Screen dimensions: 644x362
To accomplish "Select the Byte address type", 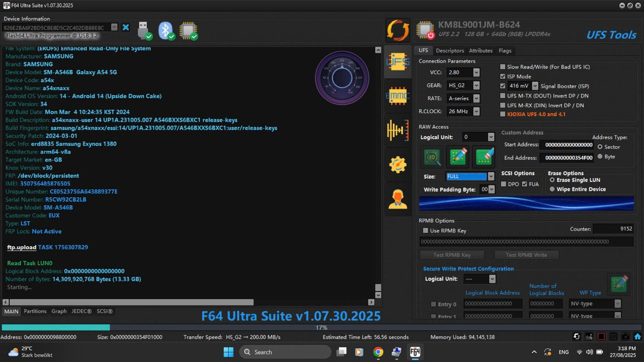I will click(x=600, y=156).
